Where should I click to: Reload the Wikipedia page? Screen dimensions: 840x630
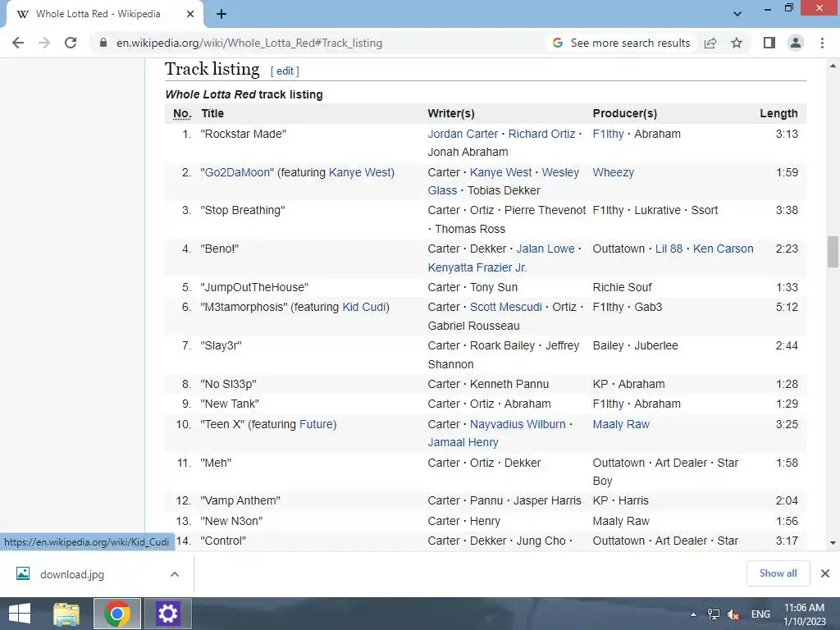coord(71,43)
